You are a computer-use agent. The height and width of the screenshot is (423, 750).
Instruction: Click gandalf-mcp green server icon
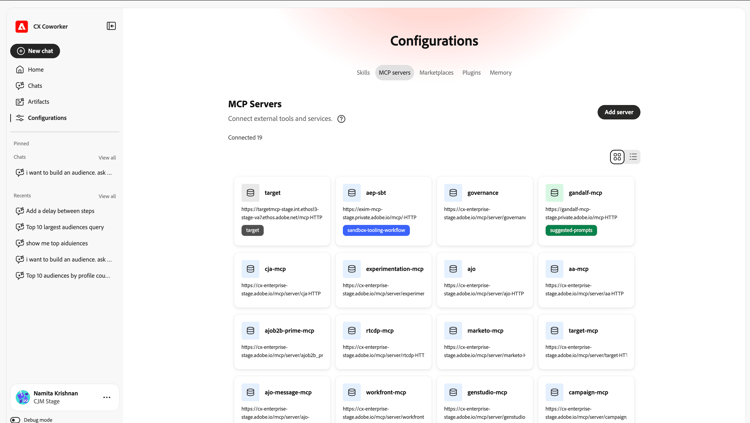click(x=554, y=193)
